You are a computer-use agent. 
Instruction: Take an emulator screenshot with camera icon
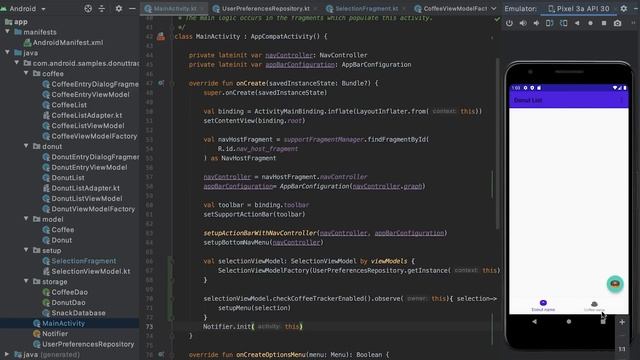coord(617,23)
